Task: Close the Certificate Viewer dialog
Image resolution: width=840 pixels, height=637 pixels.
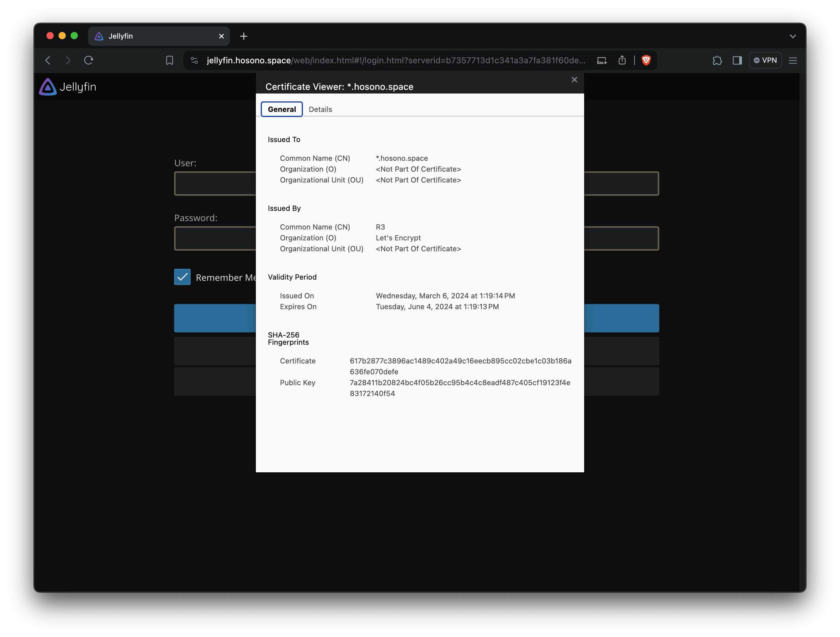Action: 574,80
